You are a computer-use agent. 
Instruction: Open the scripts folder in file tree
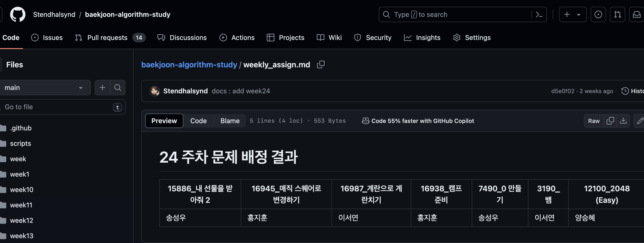pyautogui.click(x=20, y=143)
